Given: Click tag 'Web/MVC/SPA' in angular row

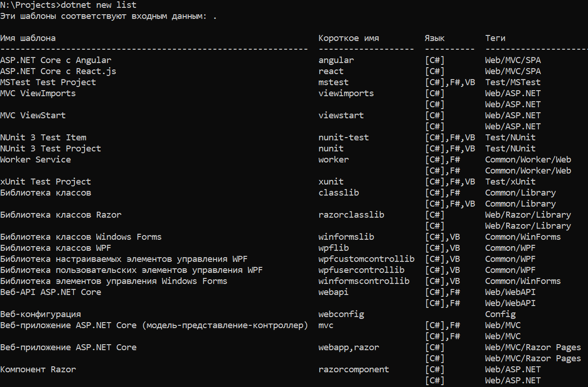Looking at the screenshot, I should 513,60.
